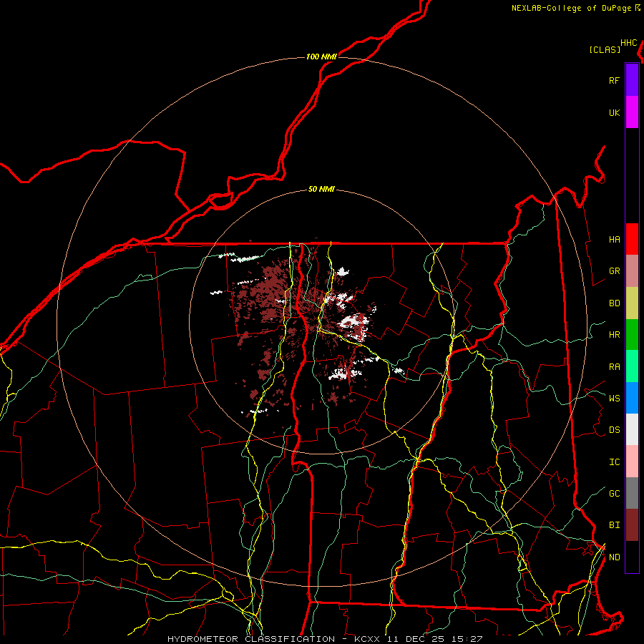Click the ND legend label

614,557
